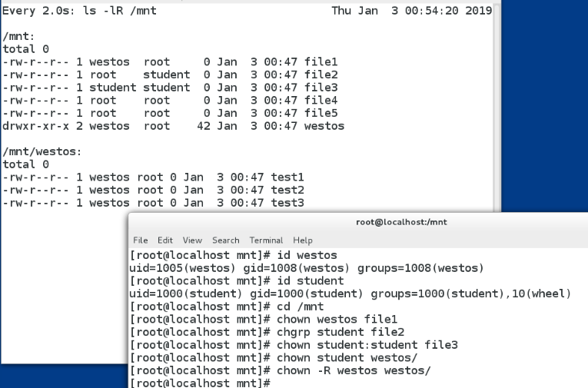The width and height of the screenshot is (588, 388).
Task: Click the file4 entry in the listing
Action: click(321, 100)
